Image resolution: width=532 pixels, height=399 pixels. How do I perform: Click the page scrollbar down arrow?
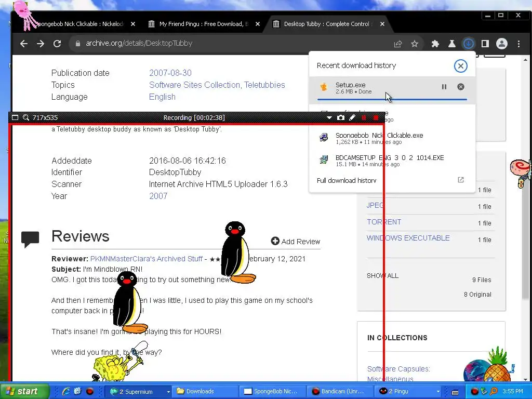[526, 379]
